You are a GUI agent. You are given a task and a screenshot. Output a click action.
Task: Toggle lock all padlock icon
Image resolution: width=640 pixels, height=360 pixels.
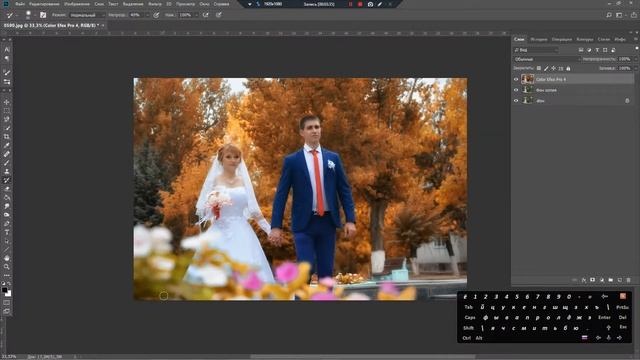pyautogui.click(x=568, y=68)
